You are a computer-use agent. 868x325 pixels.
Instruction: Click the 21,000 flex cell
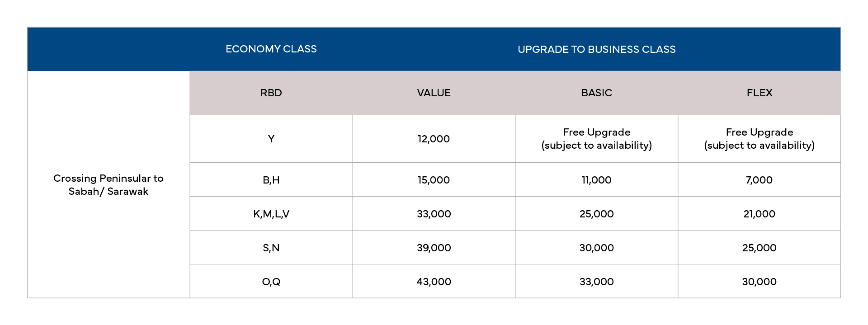point(759,214)
